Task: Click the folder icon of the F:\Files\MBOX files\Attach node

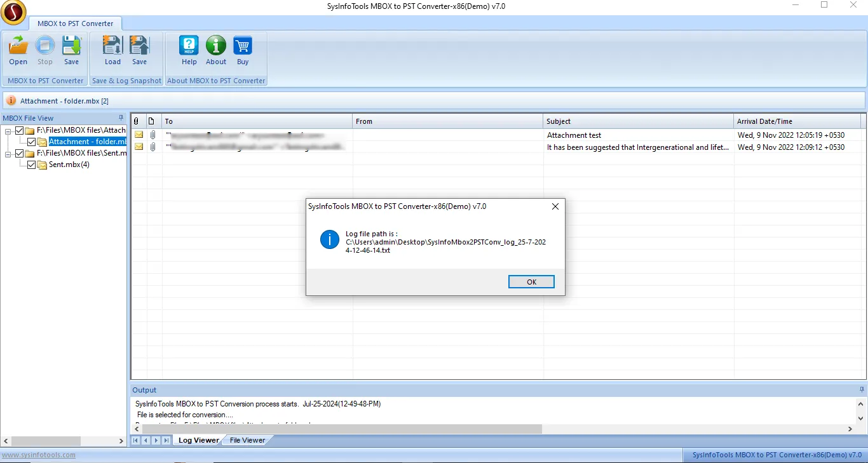Action: [x=30, y=130]
